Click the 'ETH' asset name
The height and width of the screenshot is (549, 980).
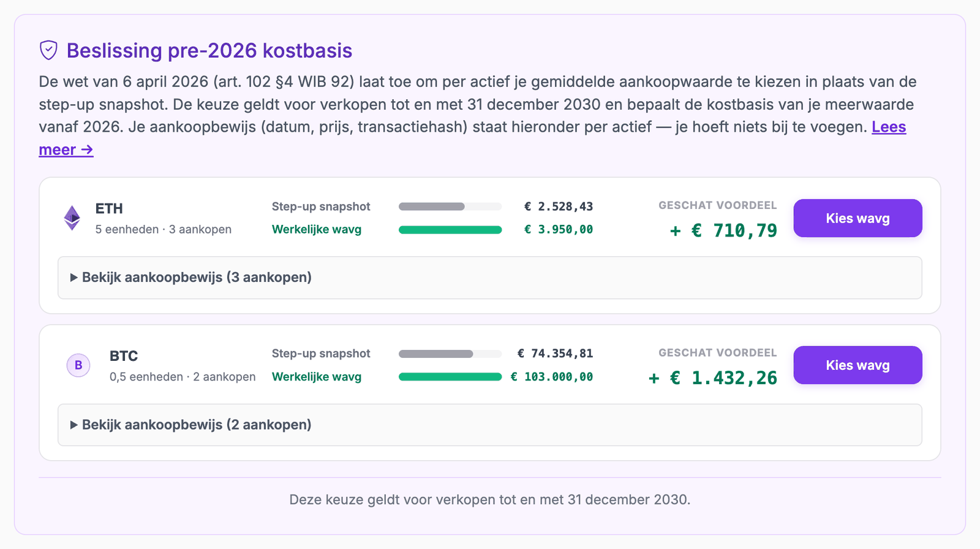109,208
